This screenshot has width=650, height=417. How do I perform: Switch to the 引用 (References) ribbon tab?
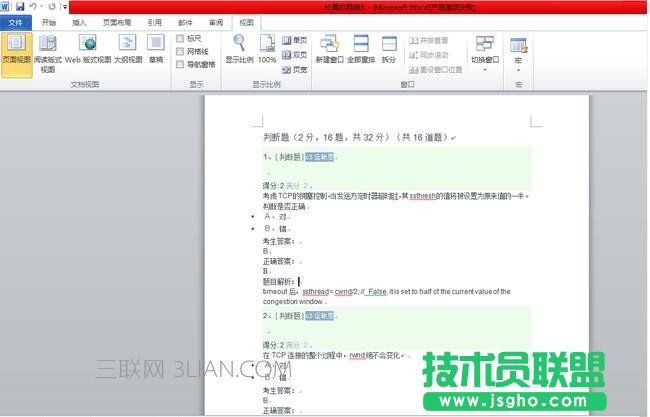coord(155,22)
